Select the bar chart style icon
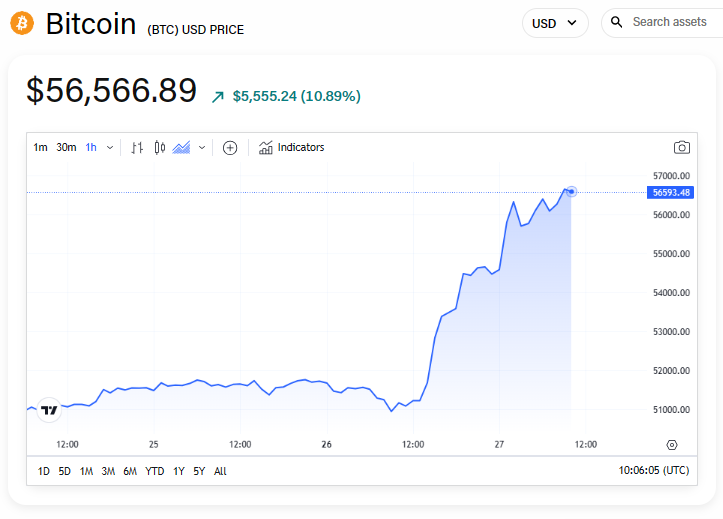The width and height of the screenshot is (723, 519). click(138, 148)
